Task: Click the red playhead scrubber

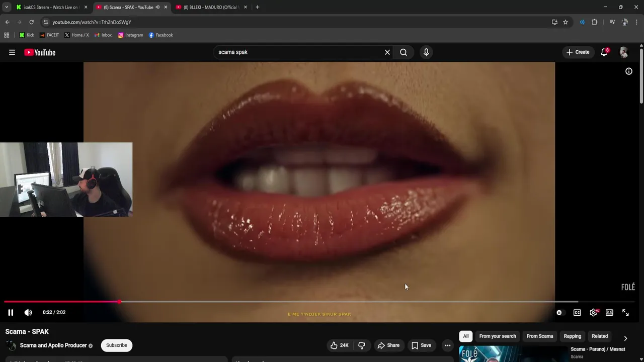Action: [x=119, y=302]
